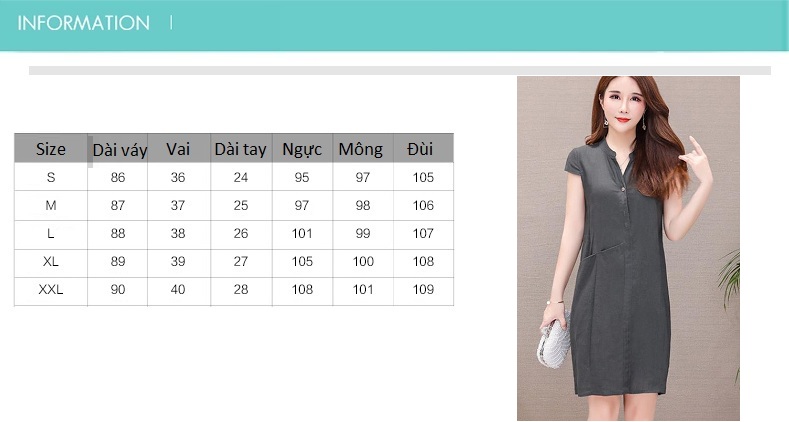
Task: Click the L size row label
Action: point(50,233)
